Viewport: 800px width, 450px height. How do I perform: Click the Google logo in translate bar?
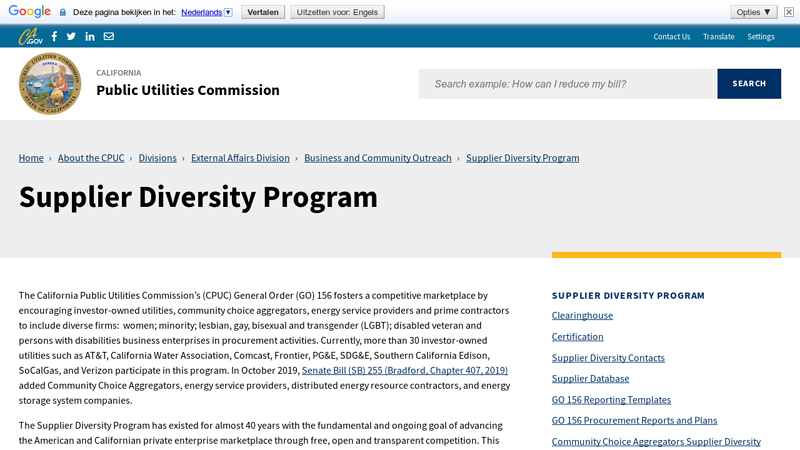click(30, 11)
